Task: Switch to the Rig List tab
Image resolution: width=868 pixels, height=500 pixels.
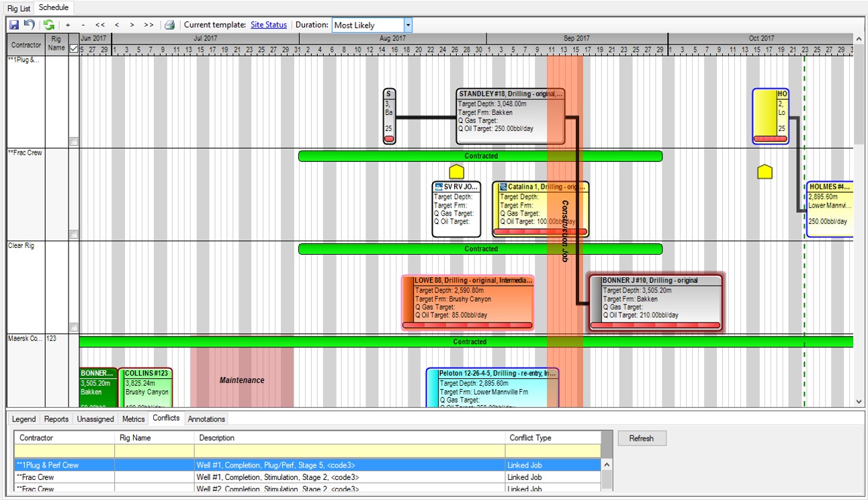Action: tap(19, 8)
